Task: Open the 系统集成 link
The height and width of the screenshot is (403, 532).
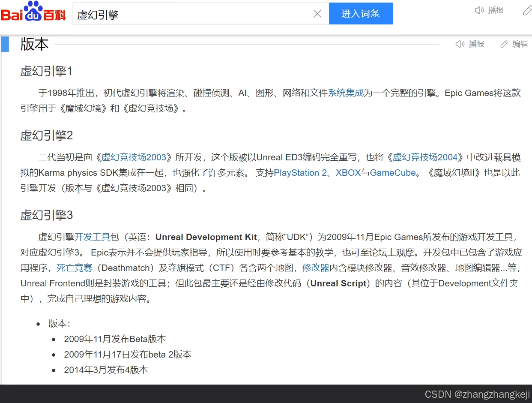Action: coord(346,93)
